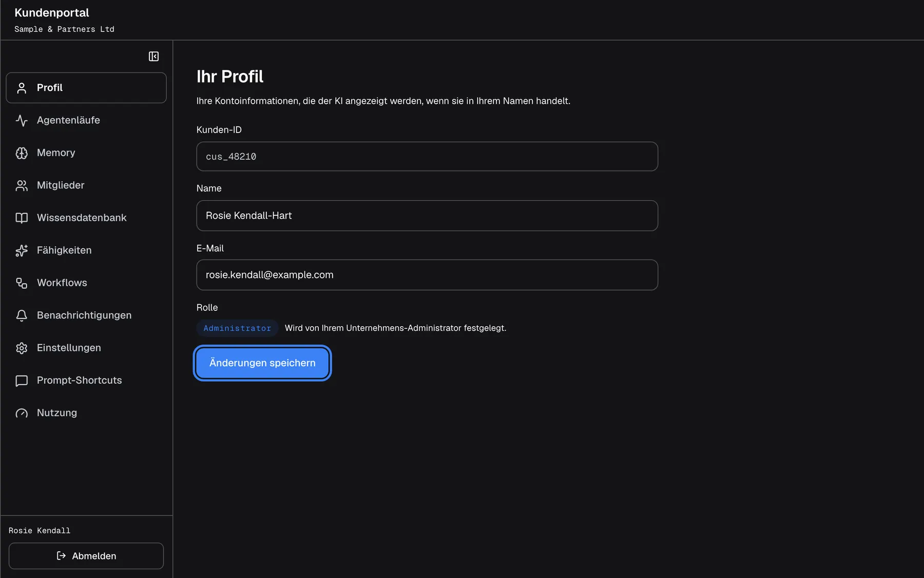The image size is (924, 578).
Task: Click the Memory brain icon
Action: pos(22,153)
